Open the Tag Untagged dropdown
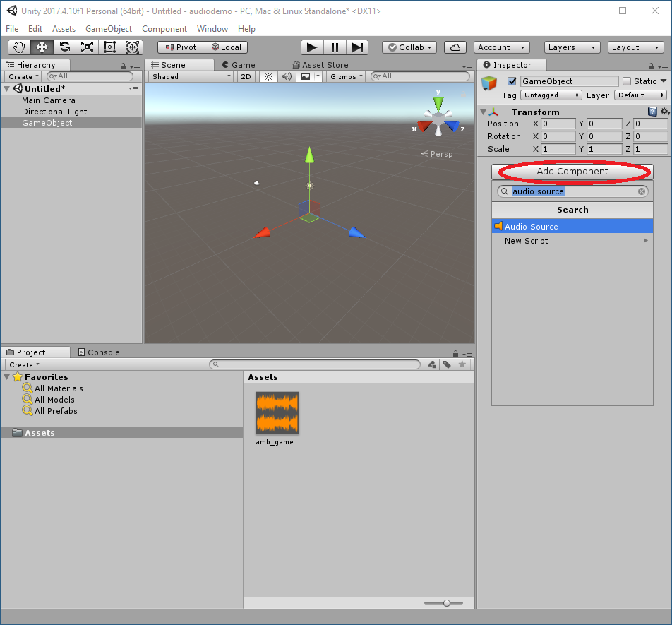The image size is (672, 625). coord(551,95)
